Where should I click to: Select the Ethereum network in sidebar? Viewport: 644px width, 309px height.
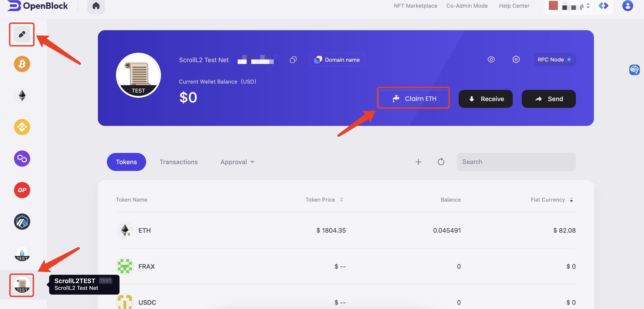tap(22, 95)
